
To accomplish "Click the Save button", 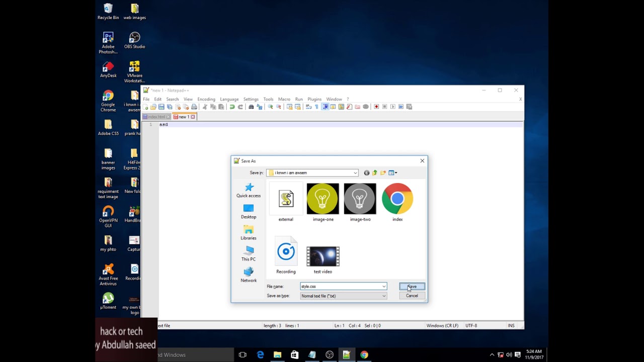I will pos(412,287).
